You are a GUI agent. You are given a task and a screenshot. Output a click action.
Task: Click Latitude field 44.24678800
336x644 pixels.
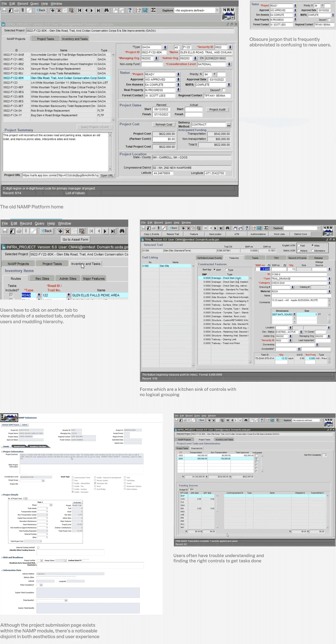pos(163,173)
